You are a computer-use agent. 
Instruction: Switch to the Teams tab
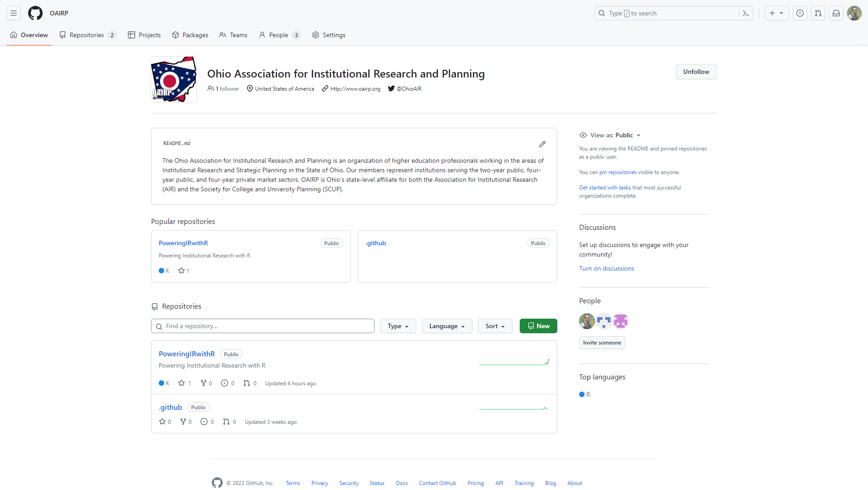(233, 35)
